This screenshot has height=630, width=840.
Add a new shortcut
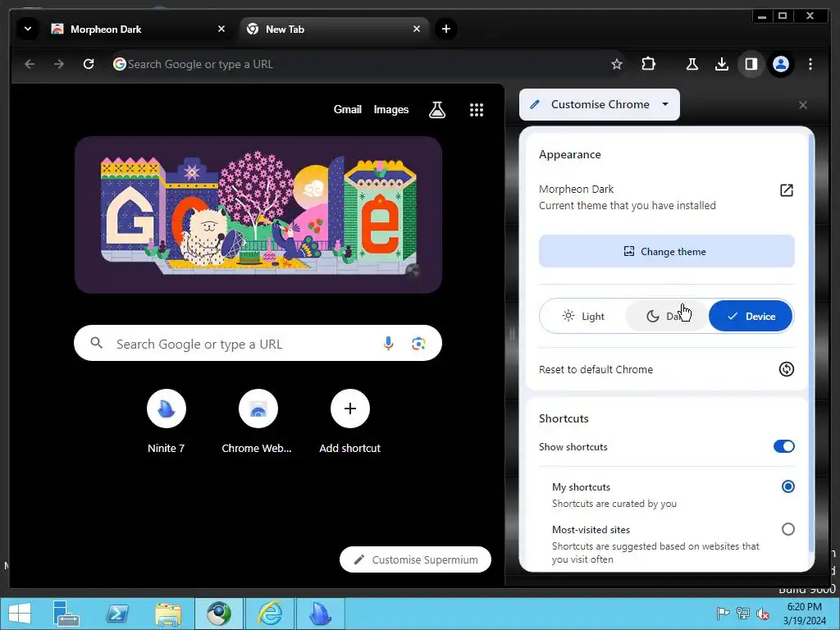tap(349, 422)
